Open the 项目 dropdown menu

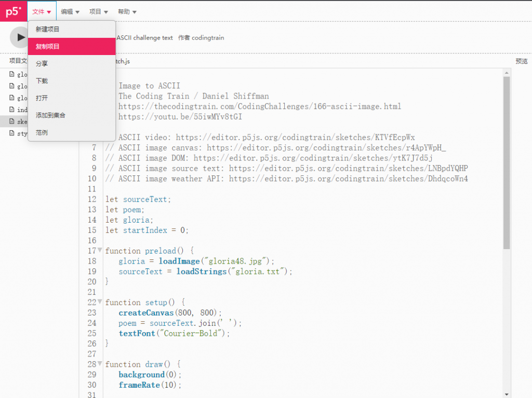(98, 11)
